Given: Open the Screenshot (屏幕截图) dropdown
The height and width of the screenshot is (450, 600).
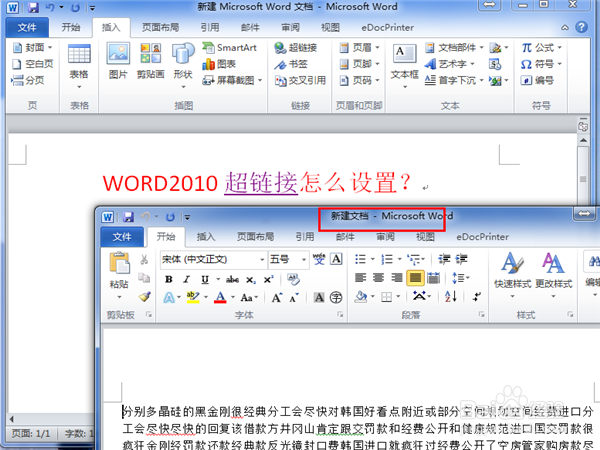Looking at the screenshot, I should 232,80.
